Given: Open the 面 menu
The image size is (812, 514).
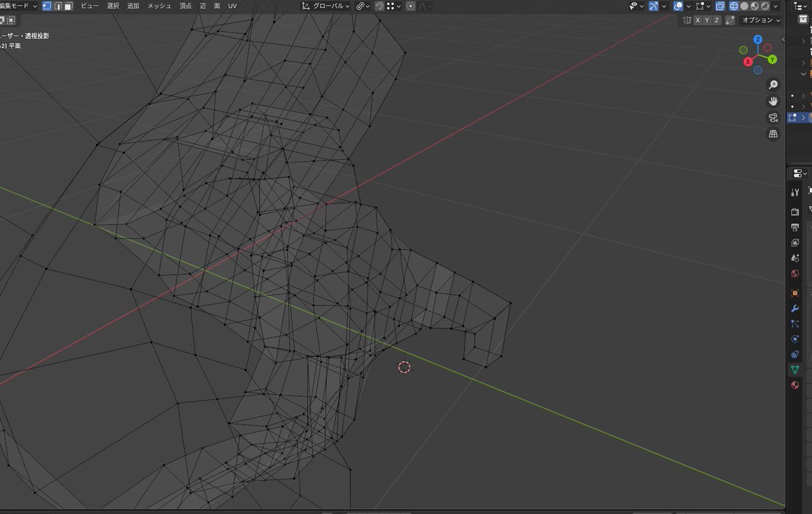Looking at the screenshot, I should tap(217, 6).
